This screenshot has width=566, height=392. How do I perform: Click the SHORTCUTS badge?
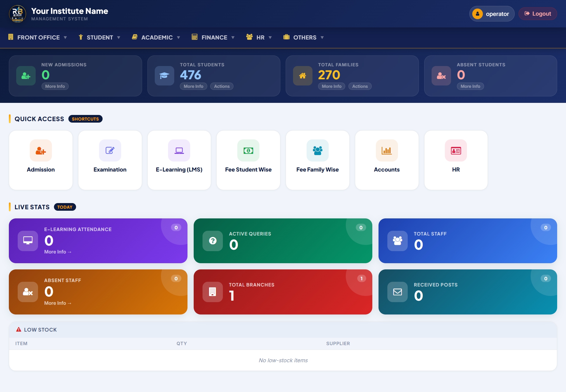point(85,119)
